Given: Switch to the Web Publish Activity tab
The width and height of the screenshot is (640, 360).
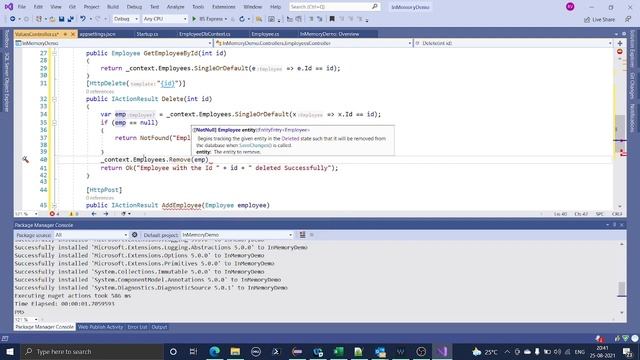Looking at the screenshot, I should tap(100, 327).
